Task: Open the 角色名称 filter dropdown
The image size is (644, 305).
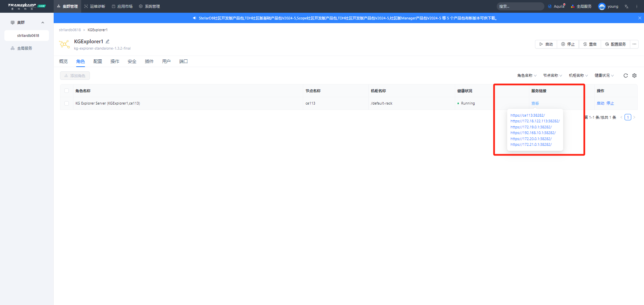Action: point(527,76)
